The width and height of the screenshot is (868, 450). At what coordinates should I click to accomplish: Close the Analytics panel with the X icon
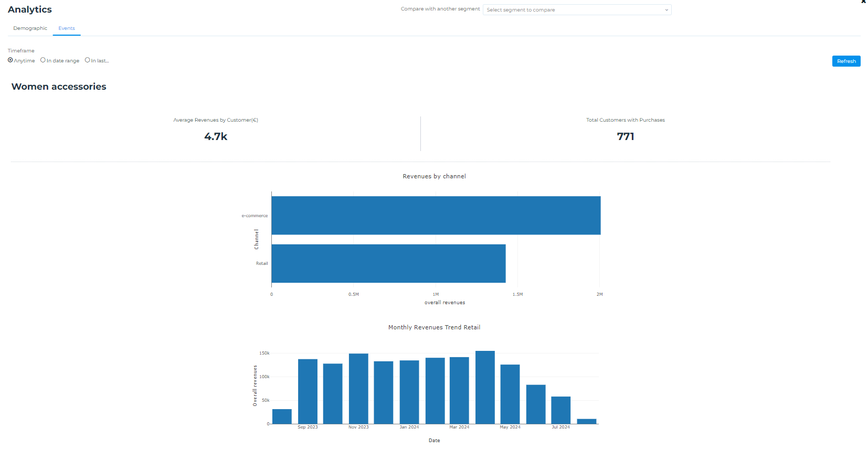coord(863,2)
